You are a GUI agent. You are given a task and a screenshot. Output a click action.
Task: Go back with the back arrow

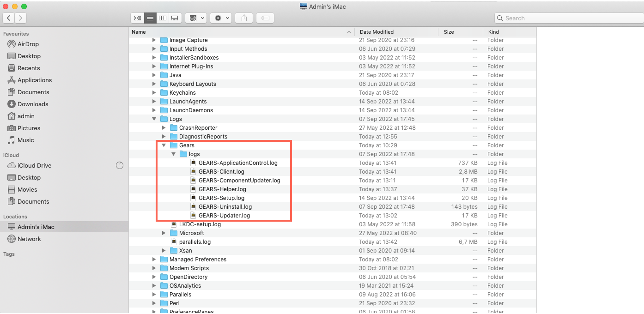click(x=9, y=18)
